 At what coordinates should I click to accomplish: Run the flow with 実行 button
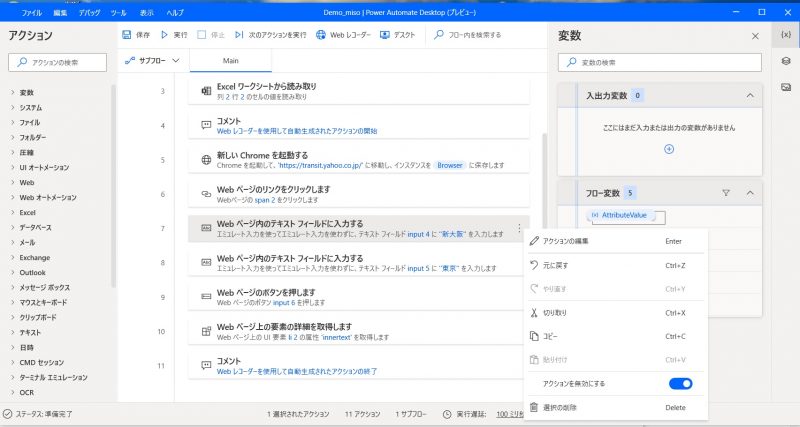click(165, 35)
